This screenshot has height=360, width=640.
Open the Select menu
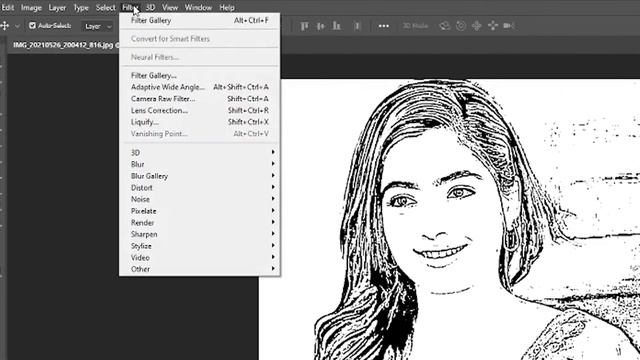point(105,7)
